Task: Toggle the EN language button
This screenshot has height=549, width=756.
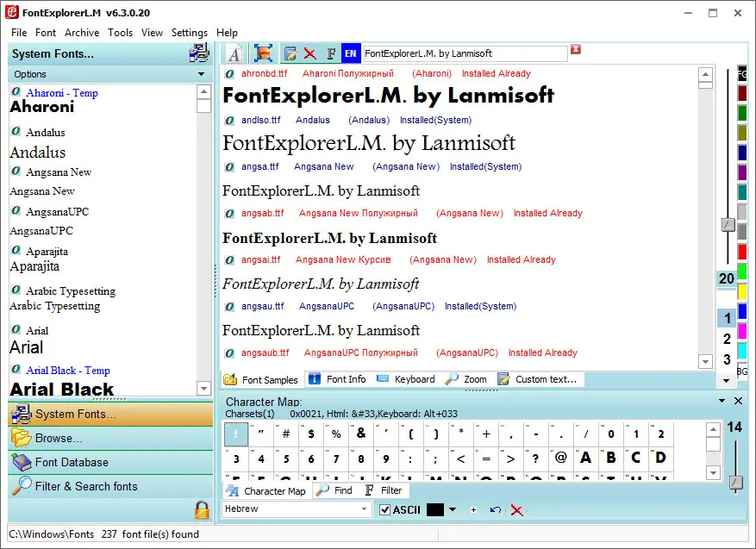Action: tap(351, 53)
